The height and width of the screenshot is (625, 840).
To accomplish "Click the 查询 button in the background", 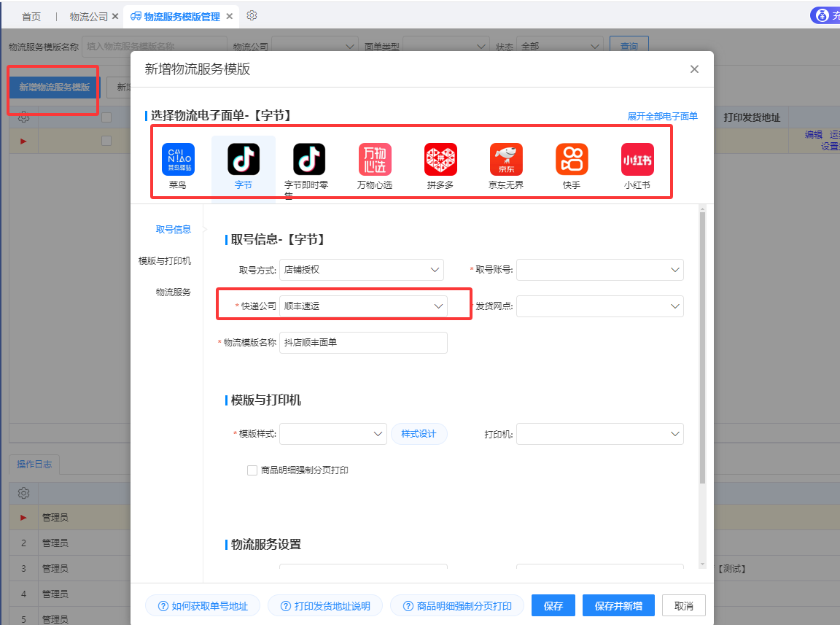I will tap(629, 46).
